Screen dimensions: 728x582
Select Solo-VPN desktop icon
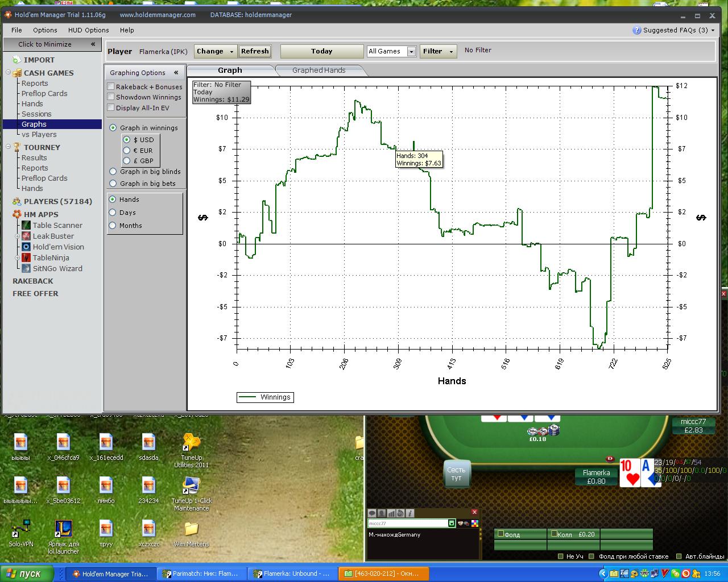21,533
